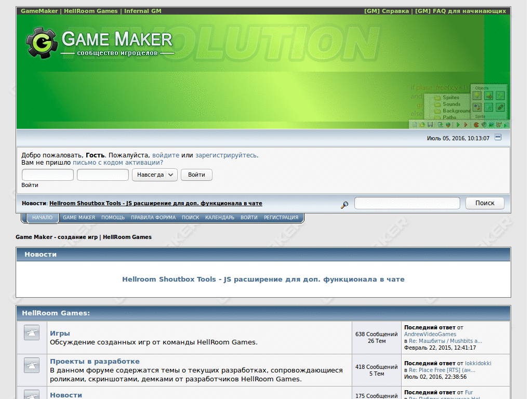Open the НАЧАЛО menu tab

pyautogui.click(x=43, y=218)
